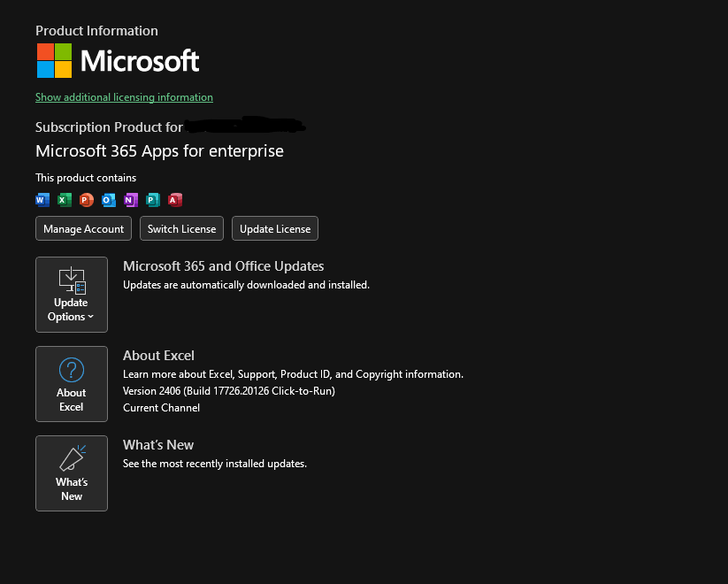Click the Publisher app icon

pos(153,200)
